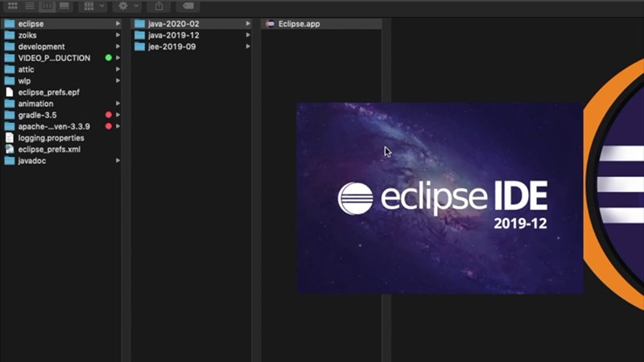Expand the gradle-3.5 folder arrow
This screenshot has height=362, width=644.
point(118,115)
